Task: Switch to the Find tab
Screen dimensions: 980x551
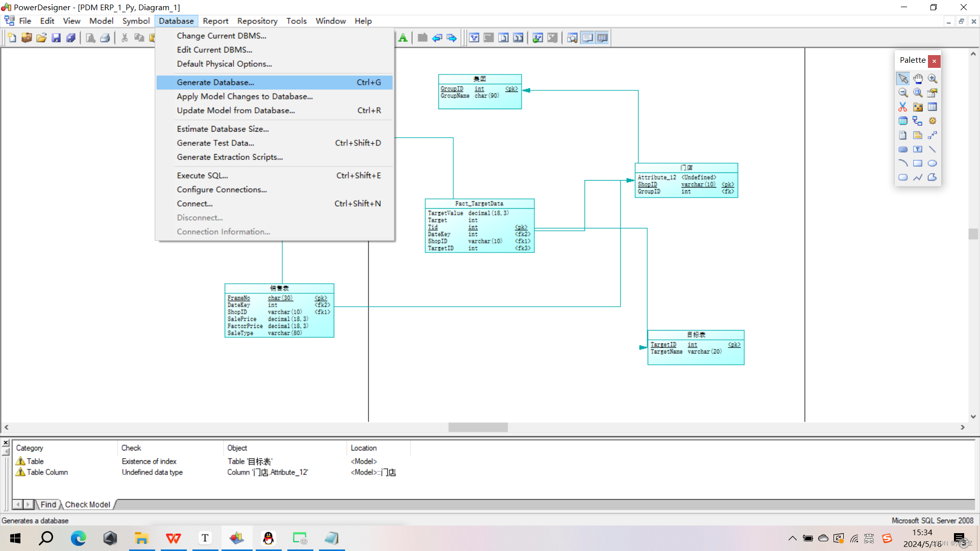Action: click(x=48, y=505)
